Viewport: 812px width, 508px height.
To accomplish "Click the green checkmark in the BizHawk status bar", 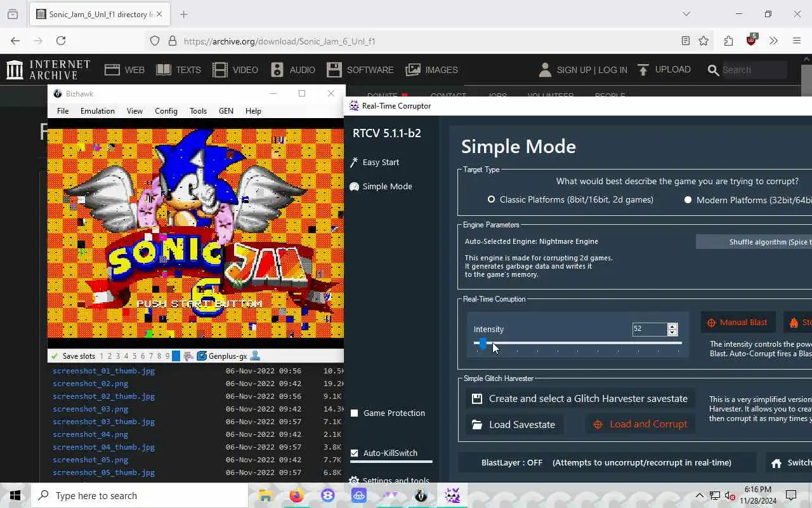I will (55, 356).
